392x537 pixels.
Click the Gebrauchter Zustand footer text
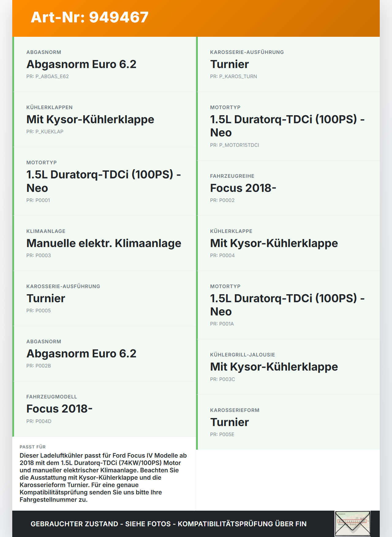coord(168,524)
